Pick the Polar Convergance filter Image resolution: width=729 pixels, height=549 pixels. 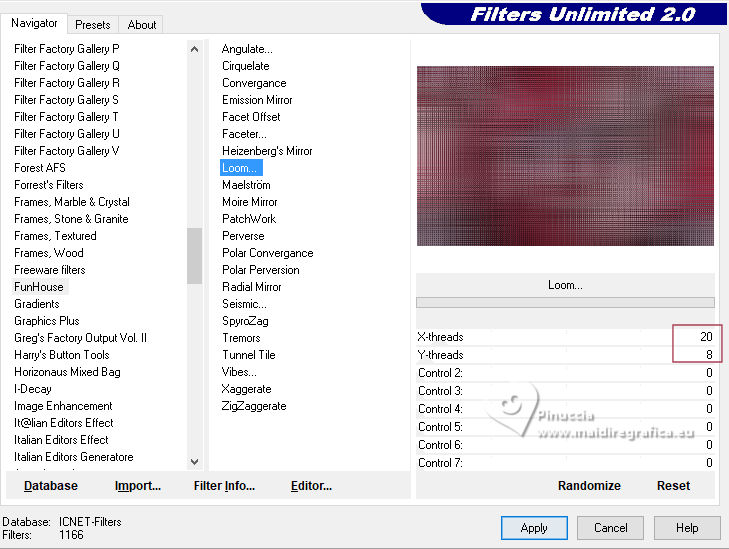tap(267, 253)
